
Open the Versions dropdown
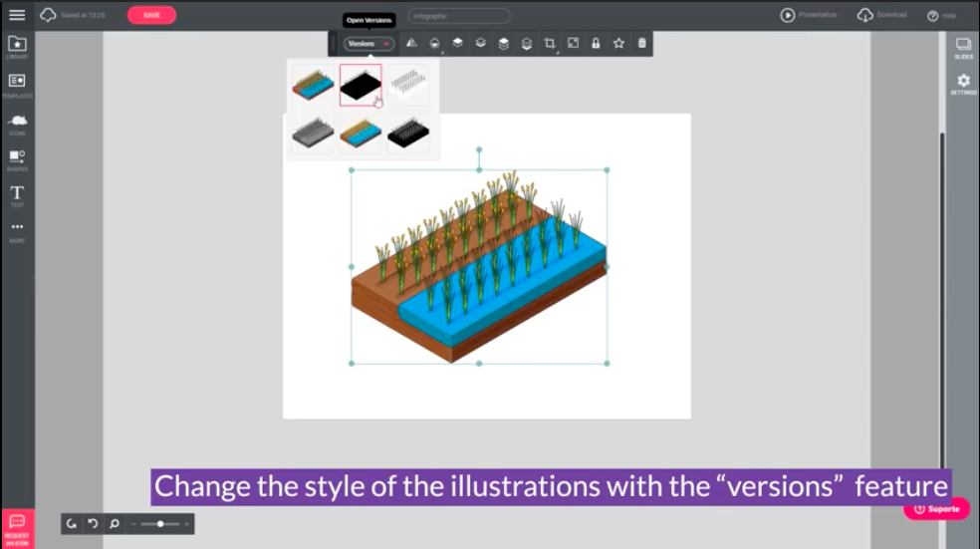[x=368, y=44]
